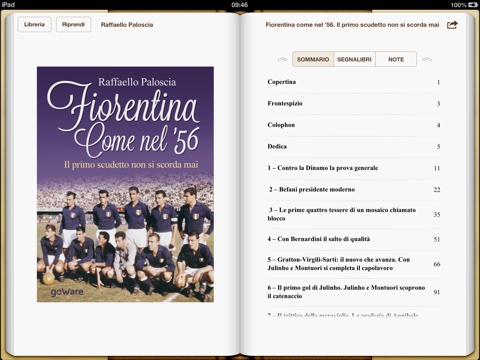Tap the book title in the top header
The width and height of the screenshot is (480, 360).
click(352, 25)
